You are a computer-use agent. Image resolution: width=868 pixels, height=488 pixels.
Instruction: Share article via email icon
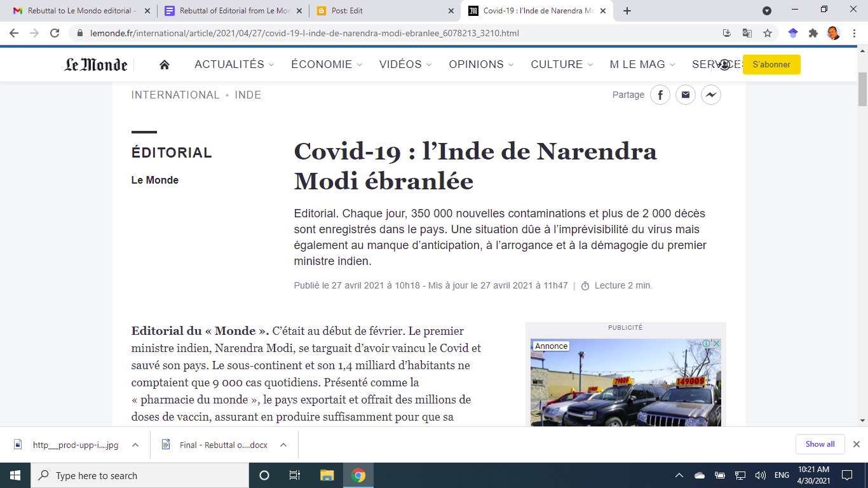685,95
